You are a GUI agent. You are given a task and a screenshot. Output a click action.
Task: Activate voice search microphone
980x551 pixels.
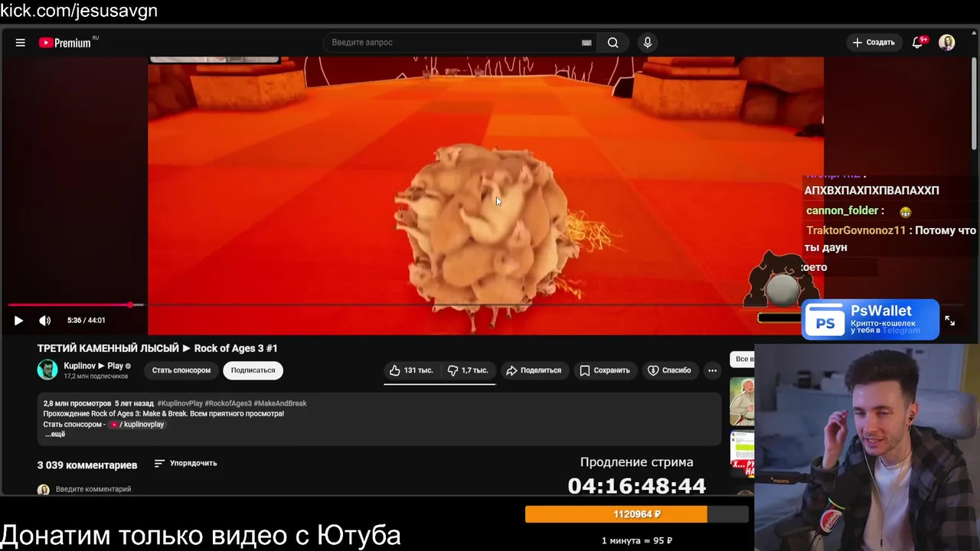coord(648,43)
